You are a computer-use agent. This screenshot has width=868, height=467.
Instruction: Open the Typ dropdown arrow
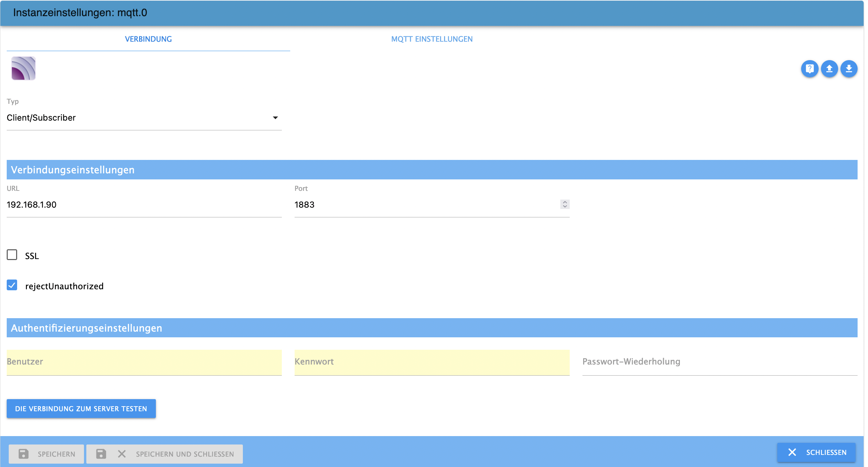(x=275, y=118)
